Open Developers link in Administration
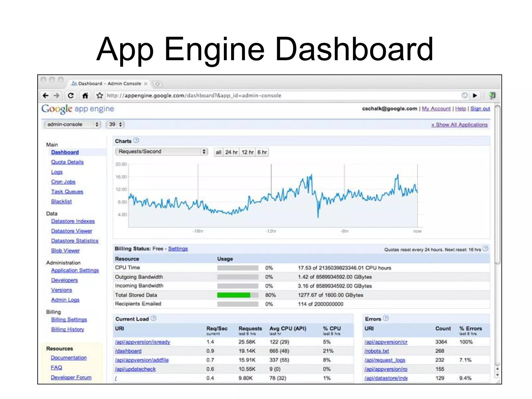532x399 pixels. click(x=64, y=280)
